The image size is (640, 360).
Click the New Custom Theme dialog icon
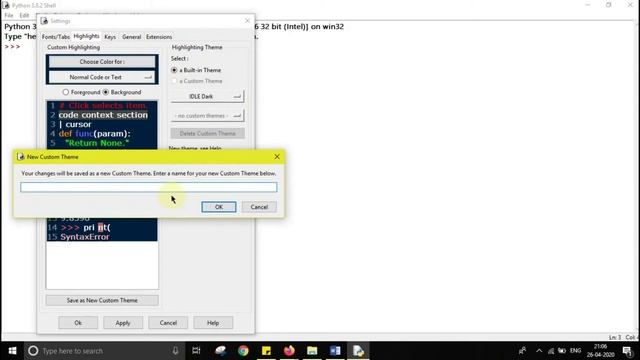click(20, 157)
